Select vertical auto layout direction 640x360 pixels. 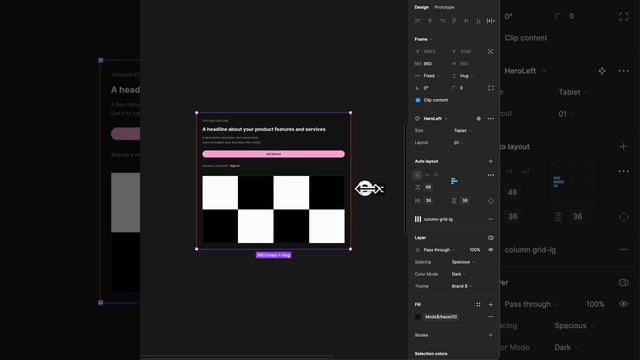click(x=417, y=175)
